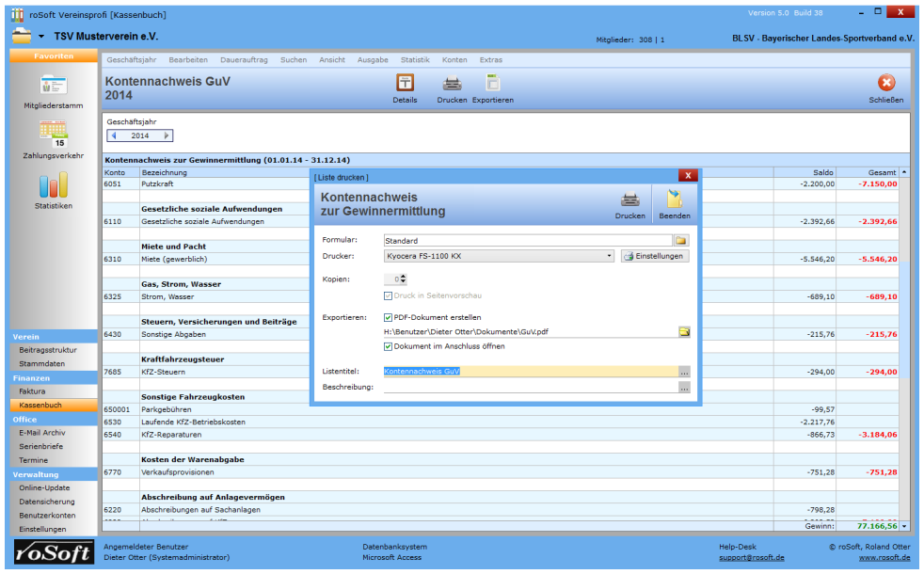Browse for Formular with folder icon

pyautogui.click(x=681, y=241)
